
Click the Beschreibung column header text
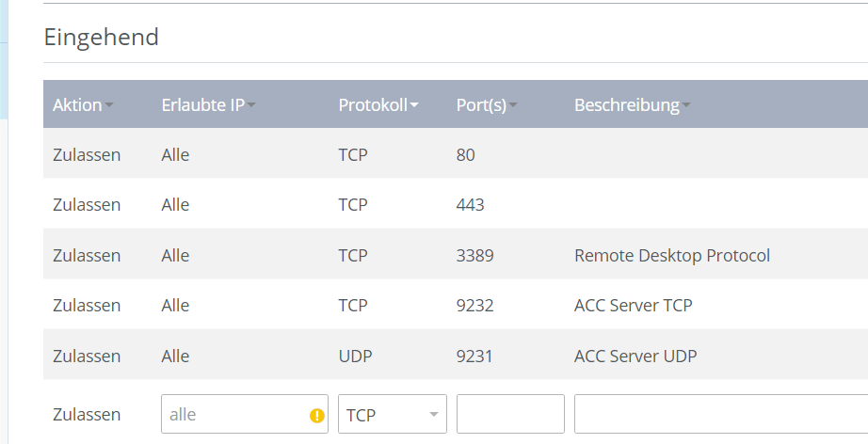[627, 104]
